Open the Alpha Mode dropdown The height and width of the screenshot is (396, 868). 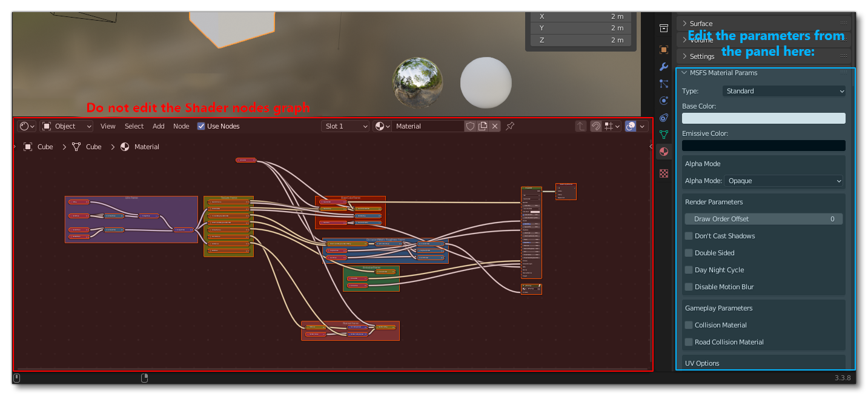(783, 181)
